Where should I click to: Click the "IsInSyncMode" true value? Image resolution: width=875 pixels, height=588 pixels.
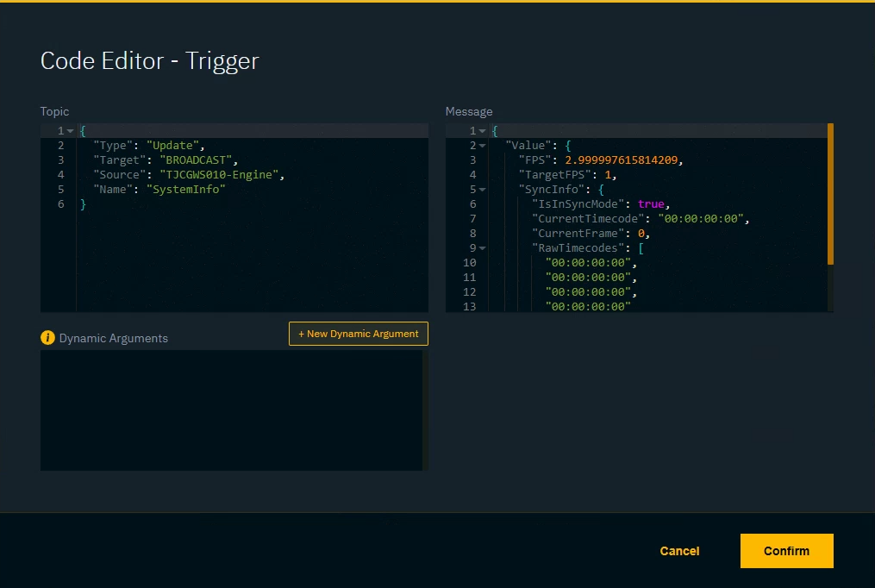[x=651, y=204]
